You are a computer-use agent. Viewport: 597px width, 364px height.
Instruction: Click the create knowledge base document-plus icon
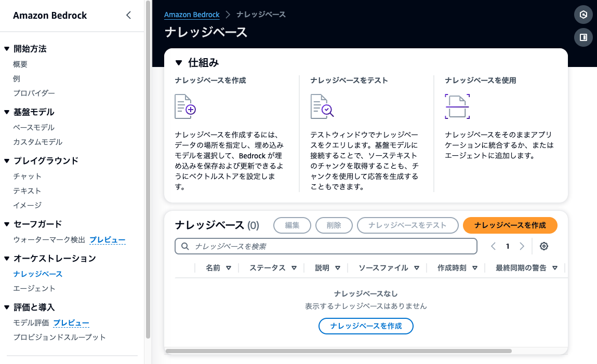pos(185,106)
